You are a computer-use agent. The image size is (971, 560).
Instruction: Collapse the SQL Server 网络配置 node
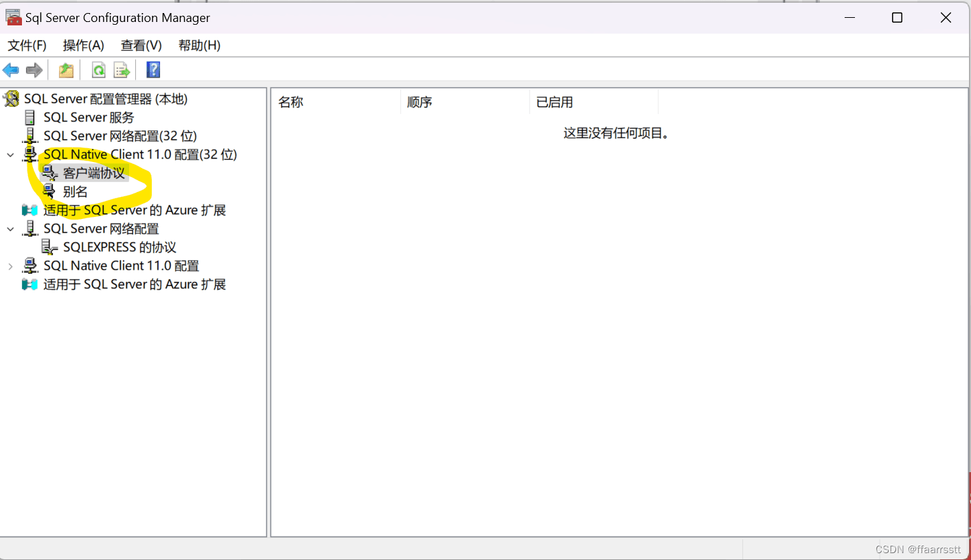click(10, 229)
